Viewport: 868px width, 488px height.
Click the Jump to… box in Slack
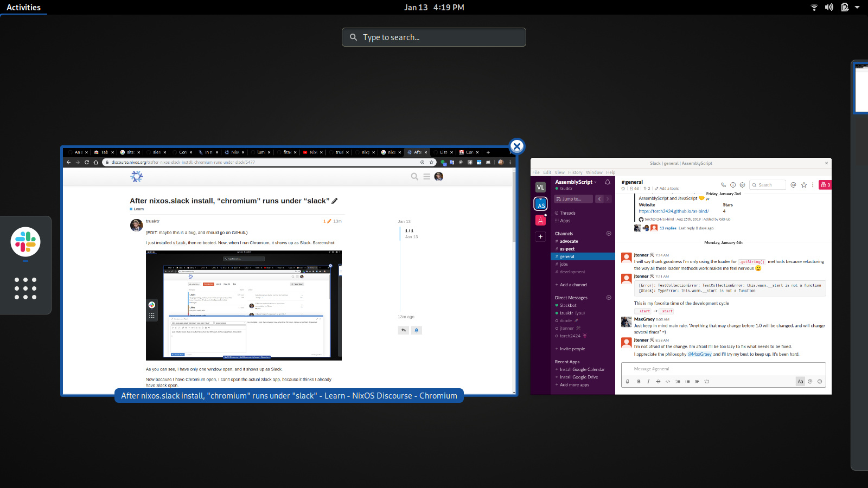(574, 199)
